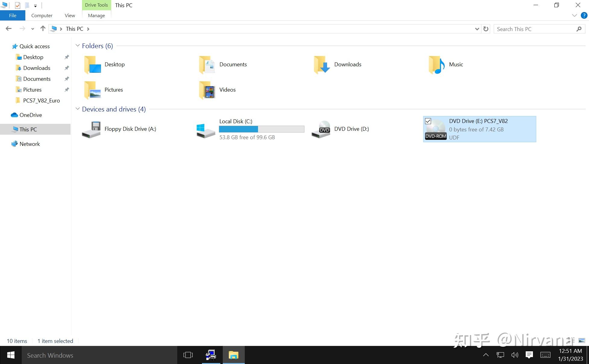Collapse the Devices and drives group
The height and width of the screenshot is (364, 589).
click(x=77, y=109)
